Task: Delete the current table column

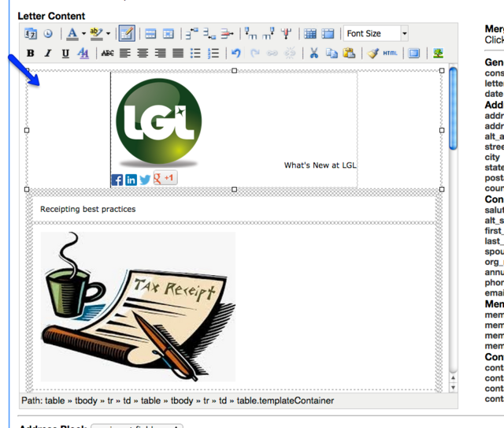Action: (x=286, y=33)
